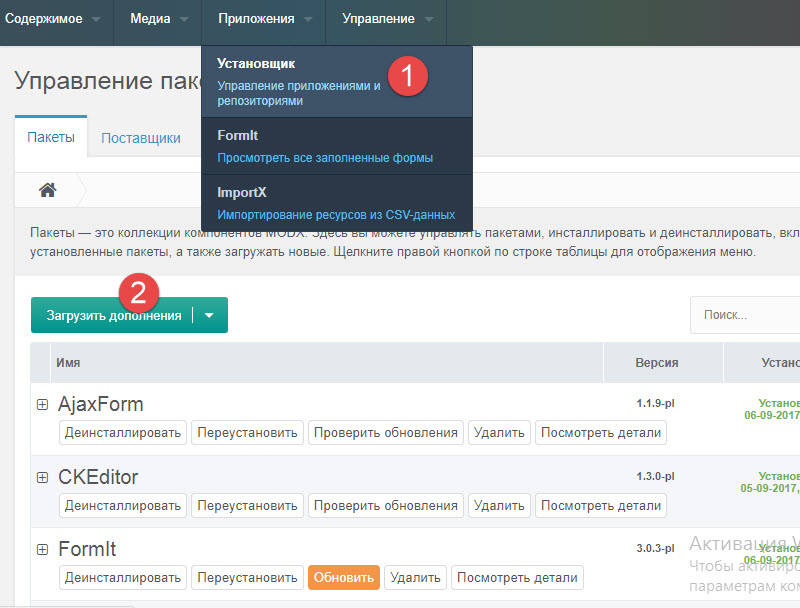Open the Приложения menu
The height and width of the screenshot is (608, 800).
[264, 19]
